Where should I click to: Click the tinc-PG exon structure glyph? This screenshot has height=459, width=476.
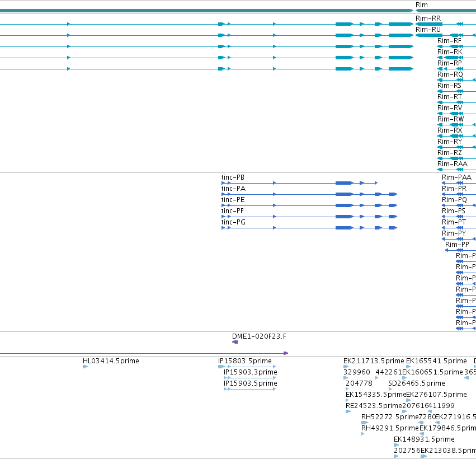click(309, 228)
